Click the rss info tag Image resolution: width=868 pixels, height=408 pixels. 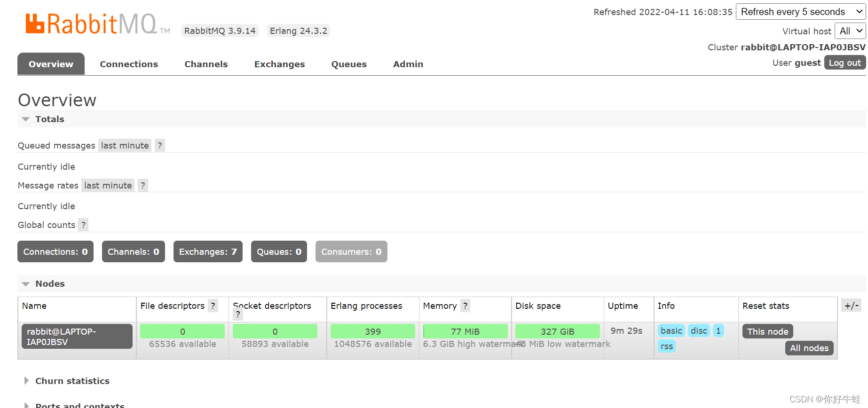point(667,346)
